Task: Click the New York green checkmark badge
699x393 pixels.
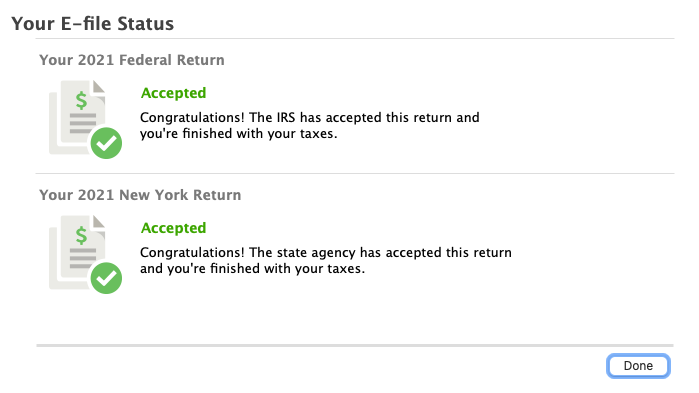Action: click(106, 278)
